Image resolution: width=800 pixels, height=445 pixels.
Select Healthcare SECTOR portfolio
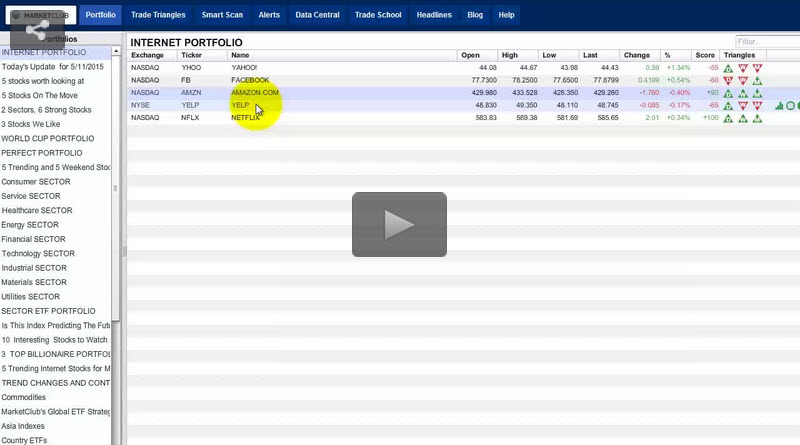pos(37,210)
